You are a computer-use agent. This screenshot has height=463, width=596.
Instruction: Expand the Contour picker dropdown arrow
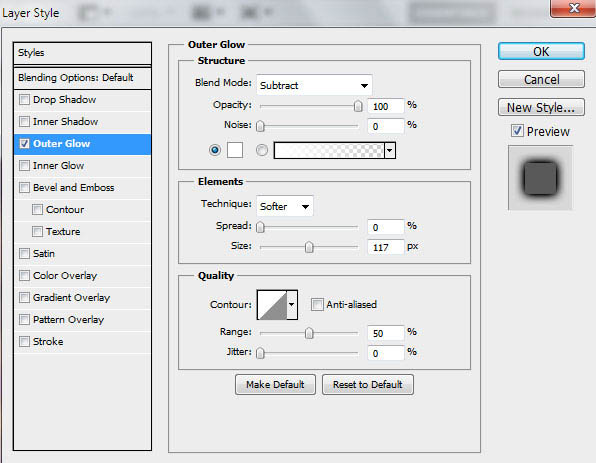tap(292, 305)
